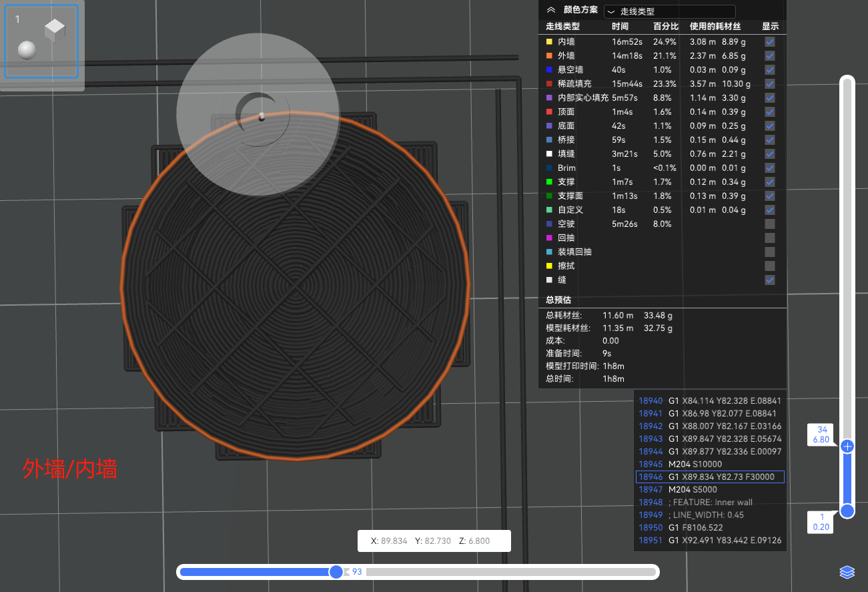868x592 pixels.
Task: Enable display of 空驶 travel moves
Action: tap(770, 224)
